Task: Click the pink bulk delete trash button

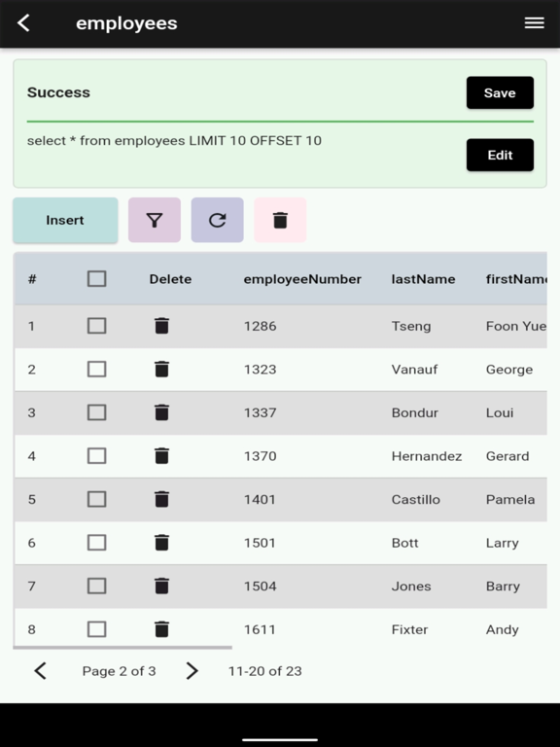Action: coord(280,220)
